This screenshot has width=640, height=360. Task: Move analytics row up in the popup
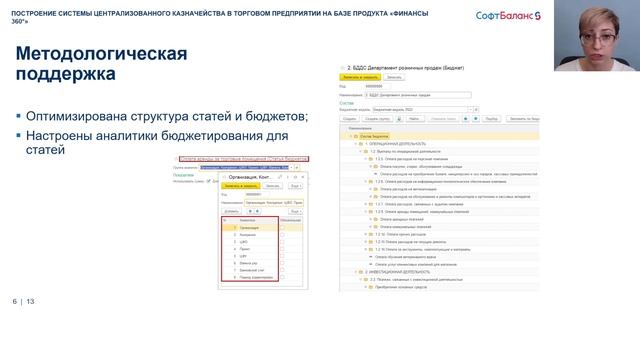click(250, 211)
